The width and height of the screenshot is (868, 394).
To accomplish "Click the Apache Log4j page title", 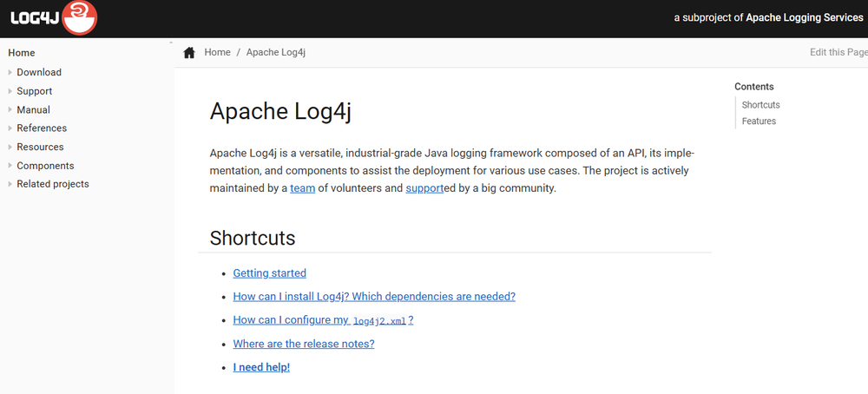I will [280, 111].
